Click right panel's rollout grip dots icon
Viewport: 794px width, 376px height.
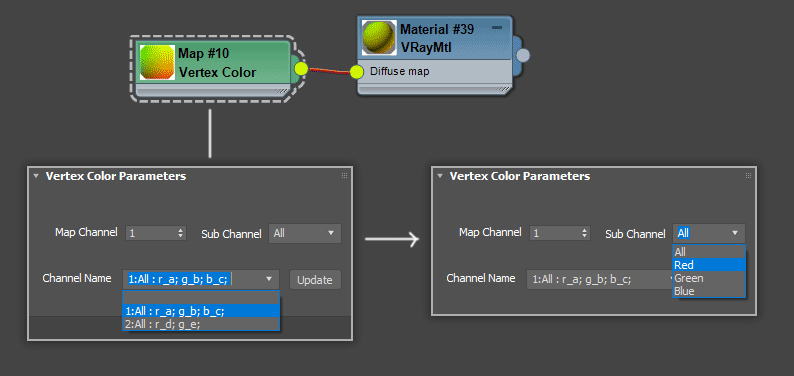(x=748, y=176)
